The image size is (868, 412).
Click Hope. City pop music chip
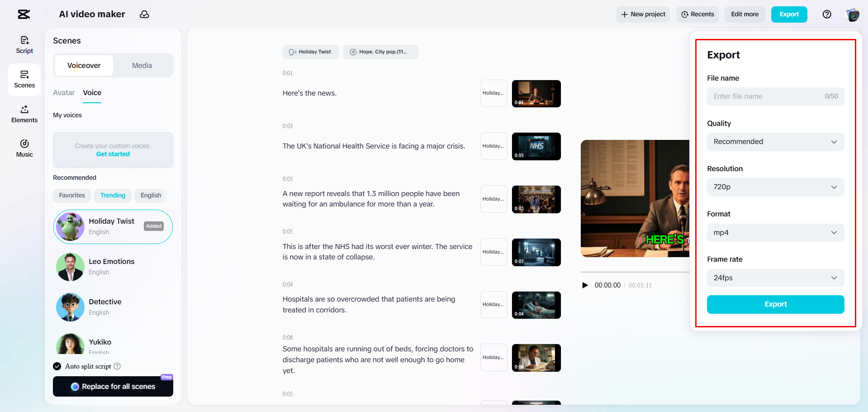pyautogui.click(x=380, y=52)
